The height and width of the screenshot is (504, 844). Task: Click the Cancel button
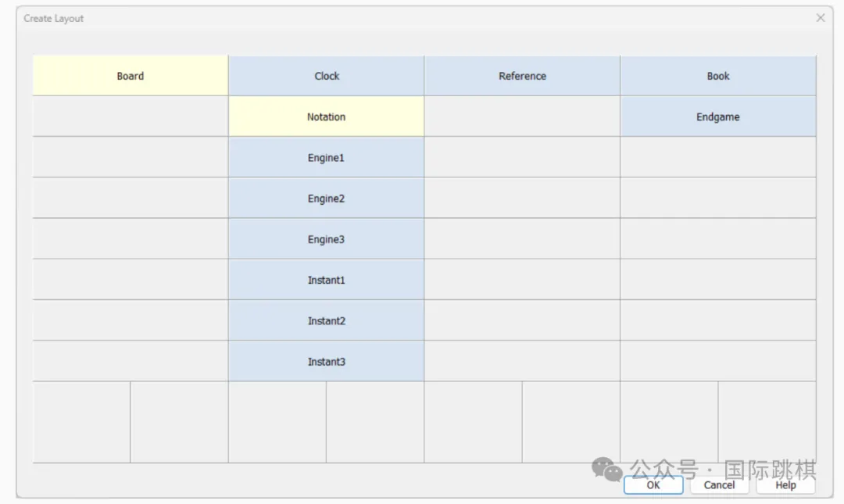pos(719,485)
